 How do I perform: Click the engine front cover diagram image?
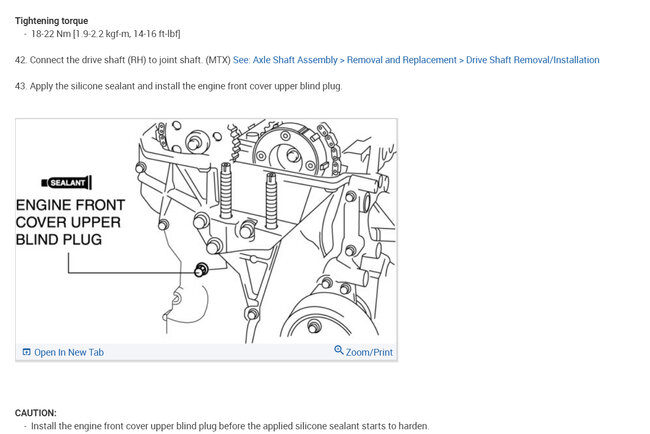click(206, 231)
